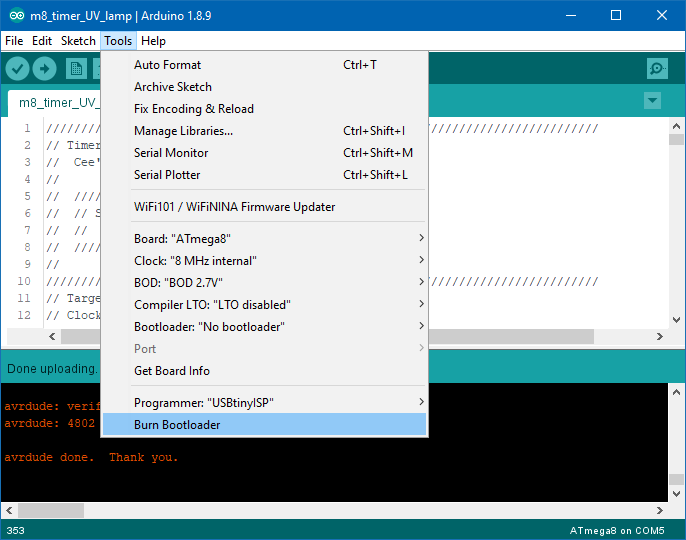Open the Sketch menu

click(x=78, y=41)
